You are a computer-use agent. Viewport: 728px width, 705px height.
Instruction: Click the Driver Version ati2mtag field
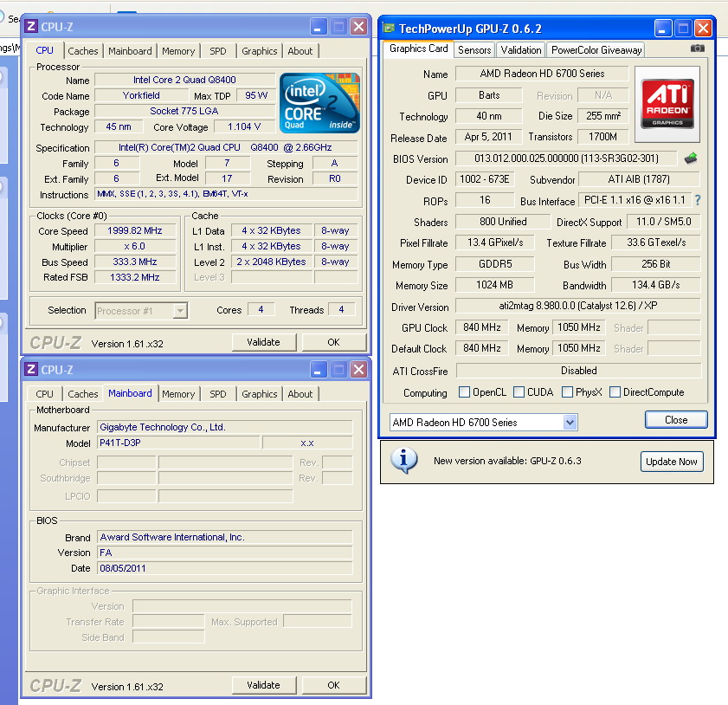tap(578, 306)
